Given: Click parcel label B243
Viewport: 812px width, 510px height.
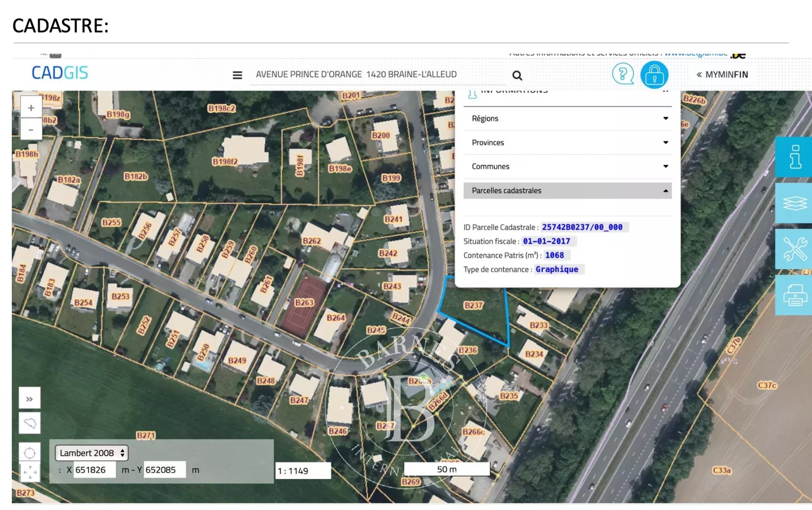Looking at the screenshot, I should 392,287.
